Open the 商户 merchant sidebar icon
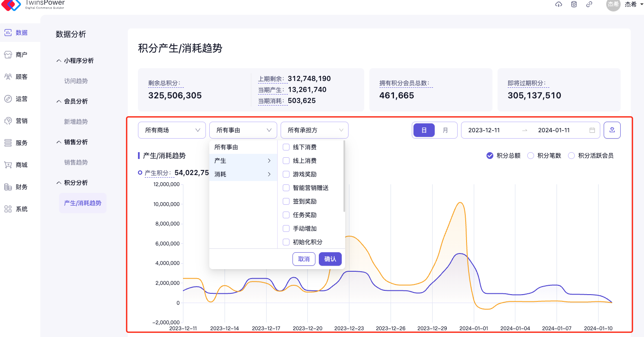644x337 pixels. pyautogui.click(x=8, y=55)
